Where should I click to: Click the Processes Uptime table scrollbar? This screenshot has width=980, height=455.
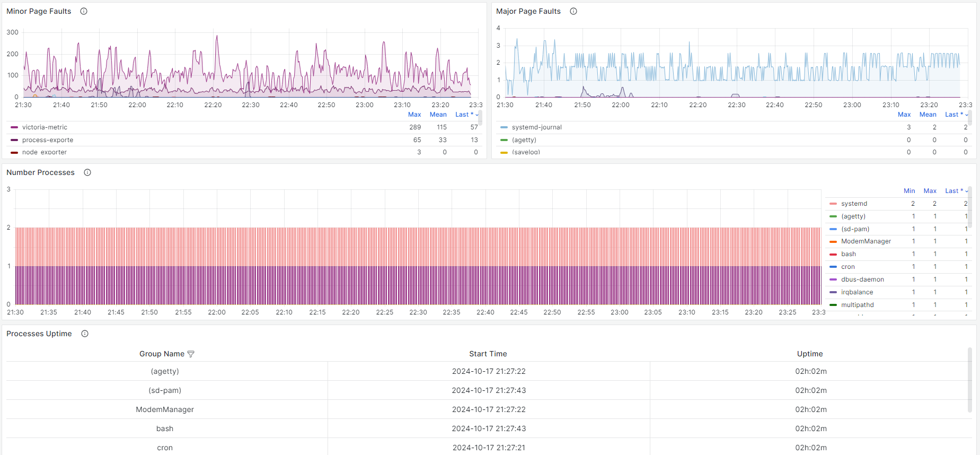tap(970, 380)
